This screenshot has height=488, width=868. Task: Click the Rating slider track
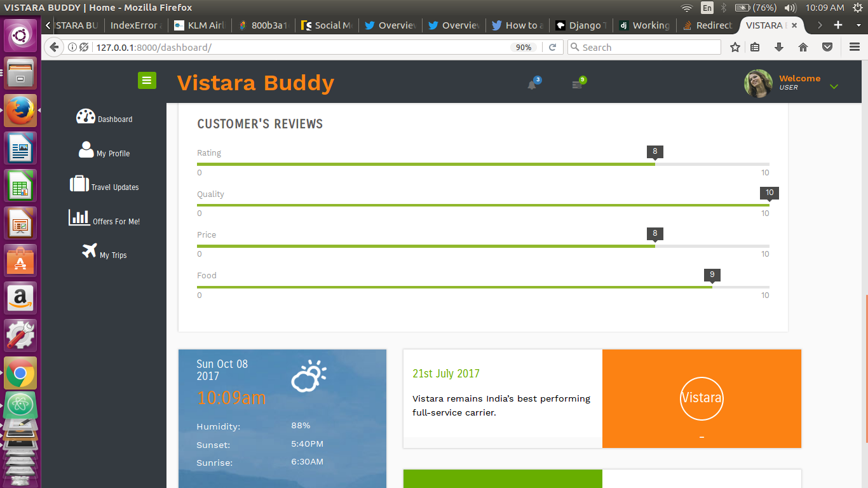point(483,164)
